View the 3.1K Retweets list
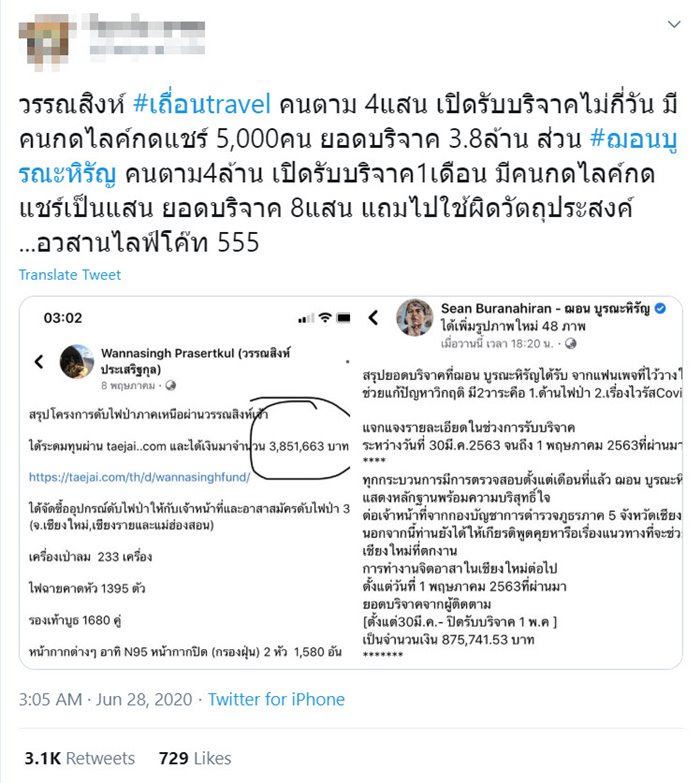Viewport: 700px width, 783px height. 80,759
